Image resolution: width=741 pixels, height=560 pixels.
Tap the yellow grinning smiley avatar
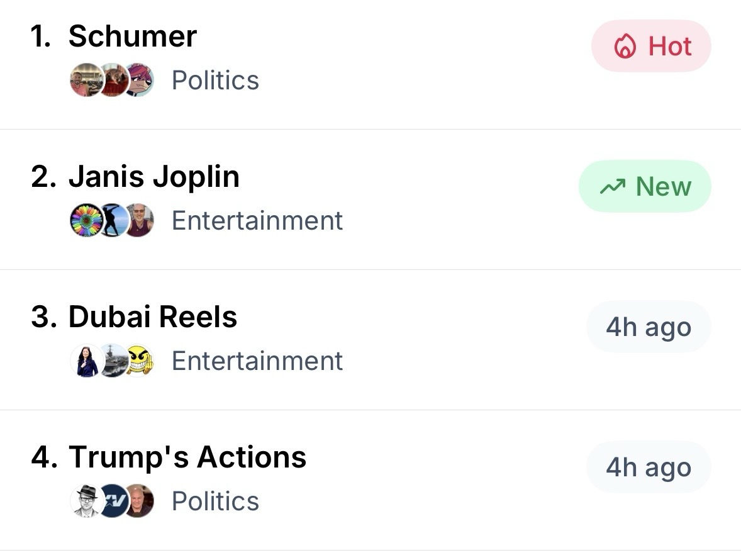(x=139, y=361)
